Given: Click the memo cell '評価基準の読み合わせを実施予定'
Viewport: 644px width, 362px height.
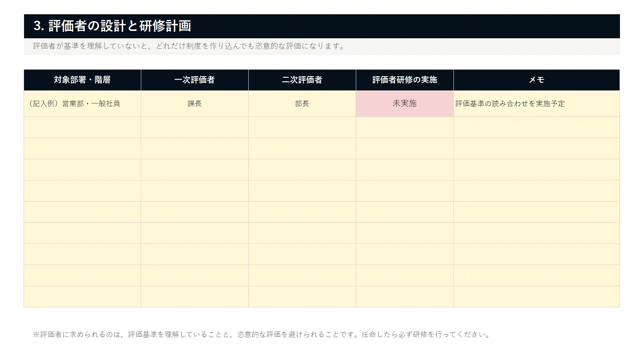Looking at the screenshot, I should coord(537,104).
